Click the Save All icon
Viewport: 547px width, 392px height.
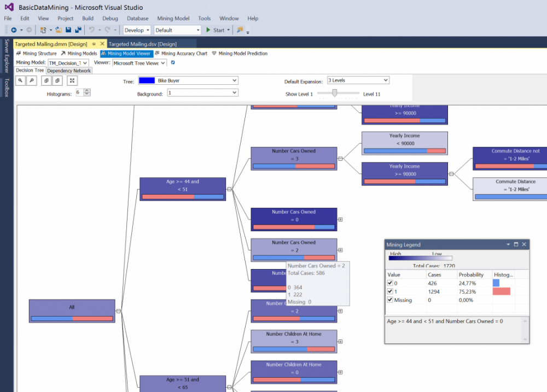click(78, 30)
